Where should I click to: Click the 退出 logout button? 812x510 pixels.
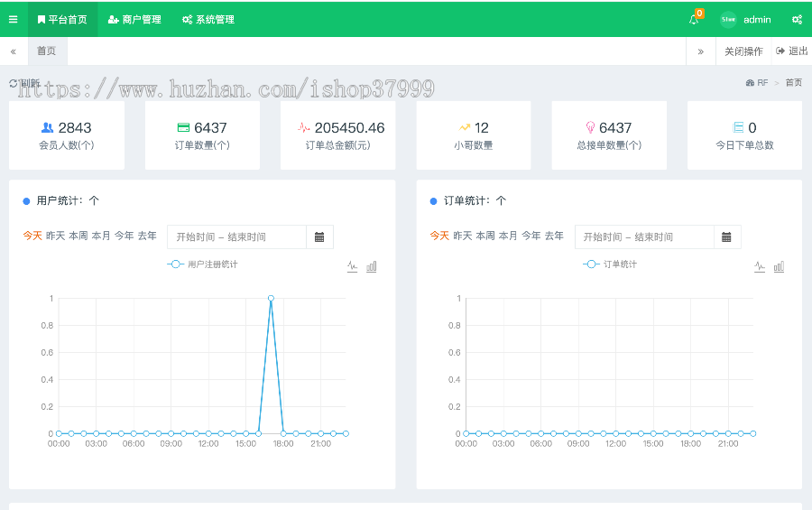coord(792,51)
